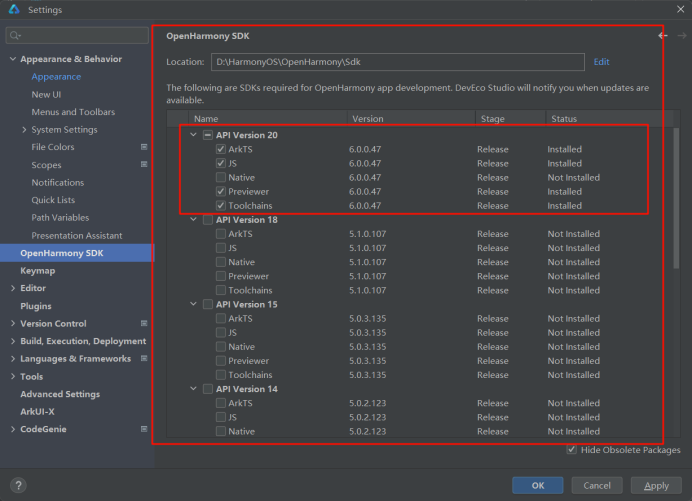Collapse the API Version 15 group
This screenshot has height=501, width=692.
pos(193,304)
